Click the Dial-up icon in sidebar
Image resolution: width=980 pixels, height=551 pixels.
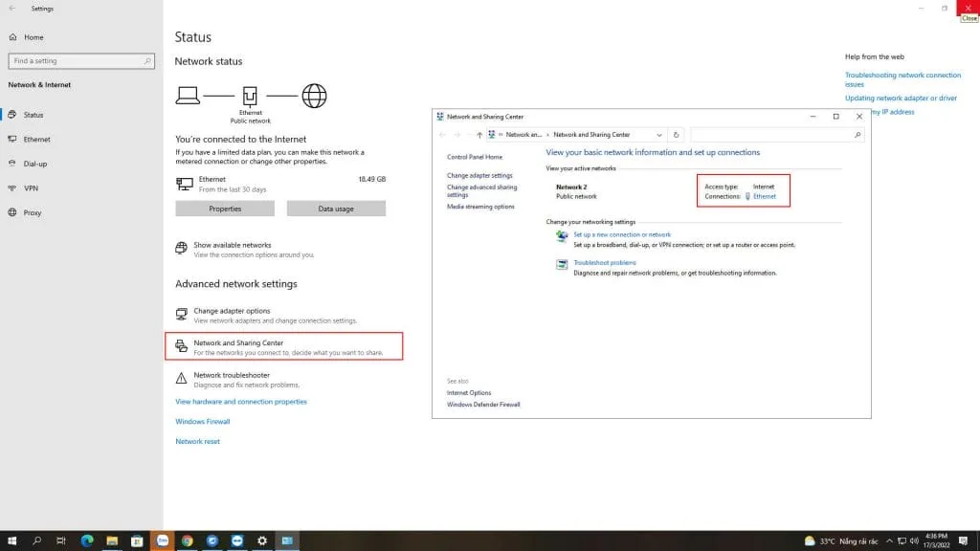point(12,164)
